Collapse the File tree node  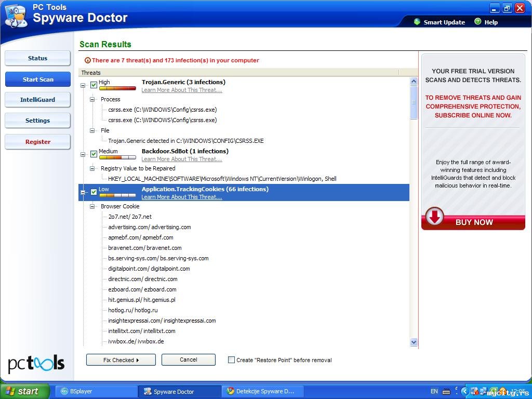click(x=92, y=130)
